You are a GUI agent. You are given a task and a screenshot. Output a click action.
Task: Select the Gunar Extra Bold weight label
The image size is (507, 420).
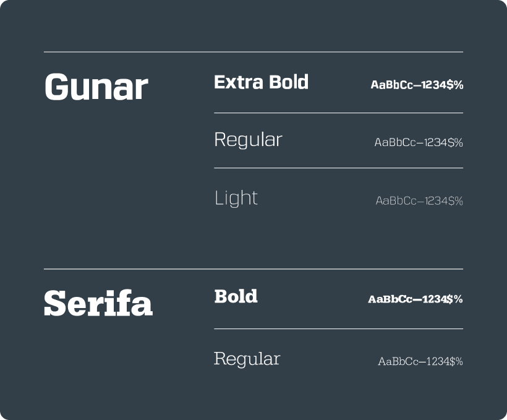pos(261,82)
